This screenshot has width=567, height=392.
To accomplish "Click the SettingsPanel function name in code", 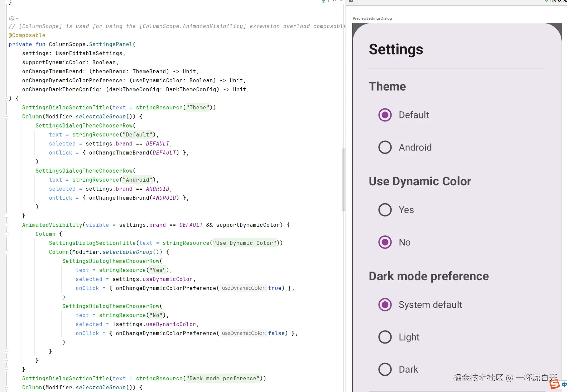I will click(x=110, y=44).
